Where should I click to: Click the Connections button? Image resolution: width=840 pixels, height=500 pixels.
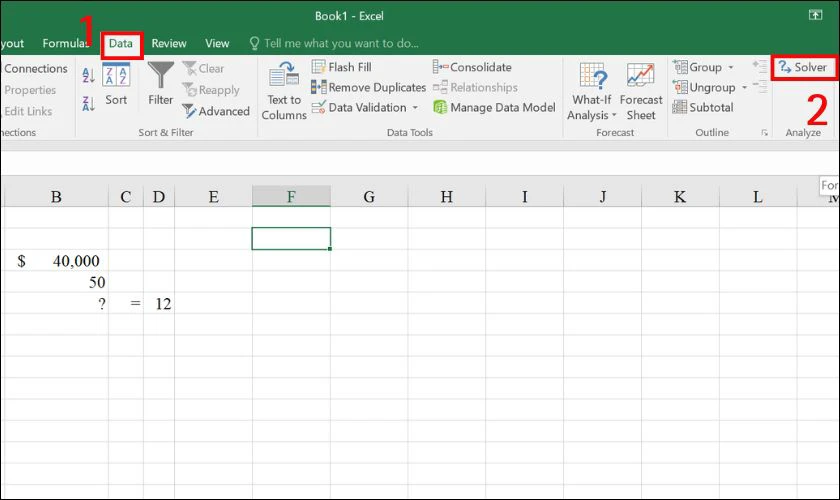(x=35, y=69)
